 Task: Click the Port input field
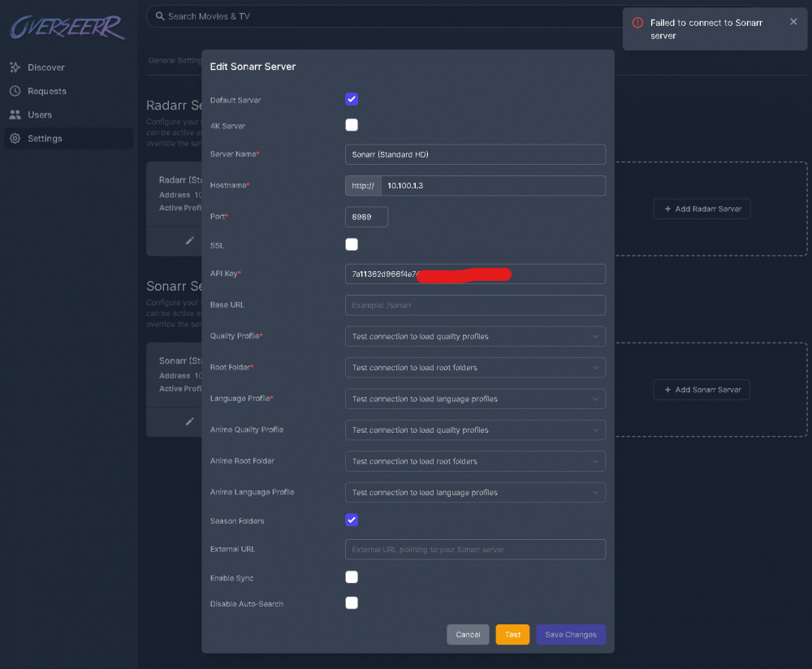[367, 217]
